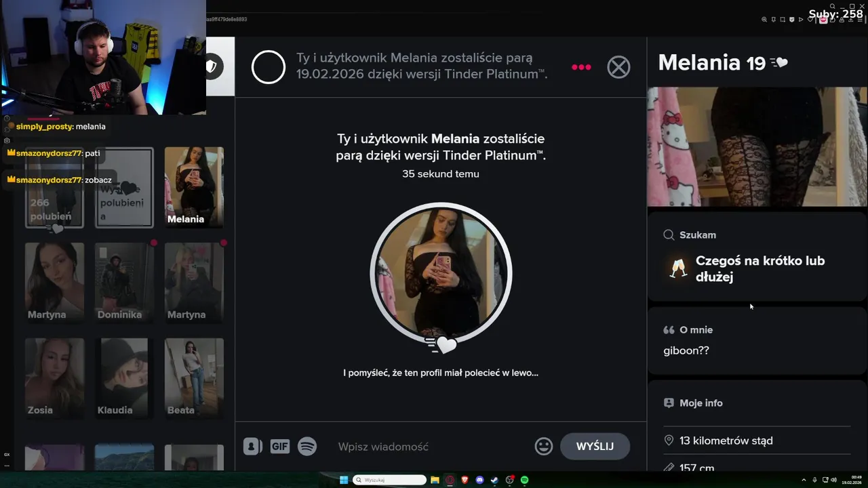
Task: Open the contact card icon in message bar
Action: (253, 446)
